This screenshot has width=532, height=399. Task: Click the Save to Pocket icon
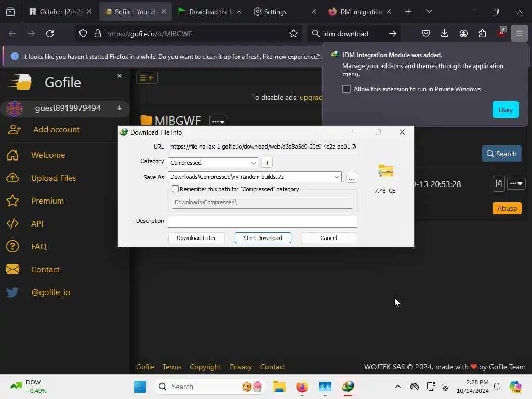[426, 33]
